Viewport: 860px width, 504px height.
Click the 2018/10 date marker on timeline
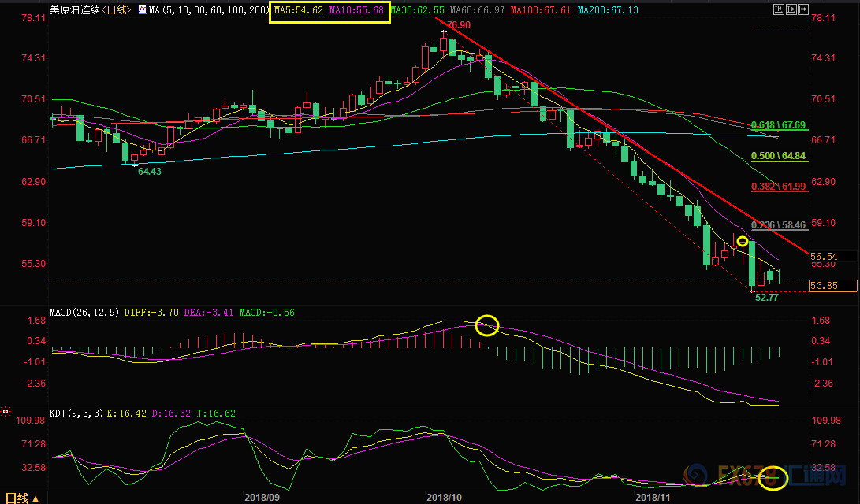click(x=443, y=497)
